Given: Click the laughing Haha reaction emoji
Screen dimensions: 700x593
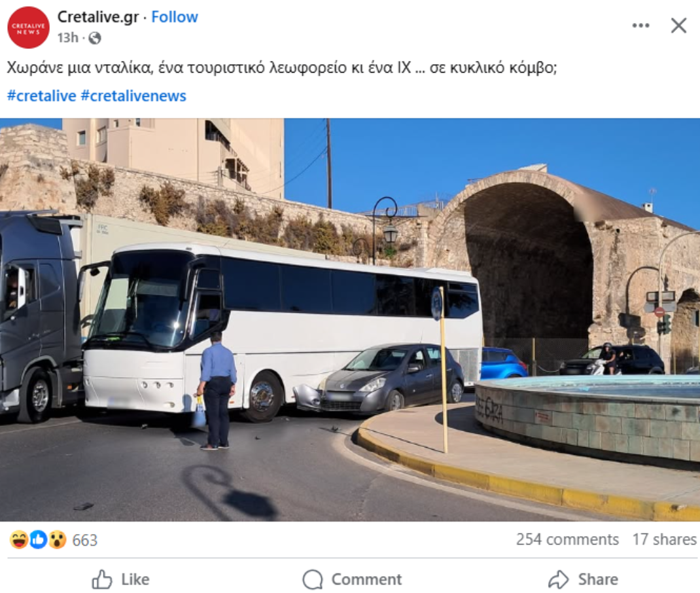Looking at the screenshot, I should click(19, 540).
